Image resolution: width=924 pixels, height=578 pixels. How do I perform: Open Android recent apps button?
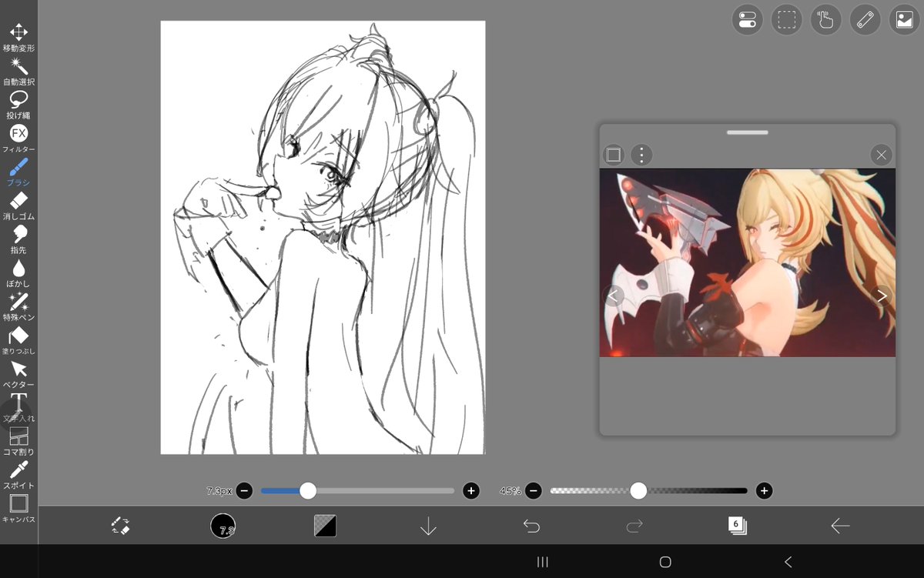click(x=542, y=562)
